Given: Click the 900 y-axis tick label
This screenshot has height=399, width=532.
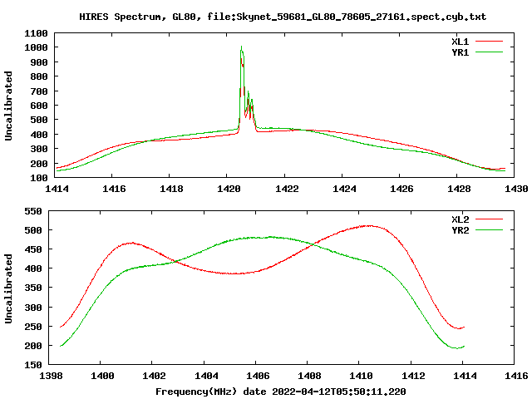Looking at the screenshot, I should click(39, 62).
